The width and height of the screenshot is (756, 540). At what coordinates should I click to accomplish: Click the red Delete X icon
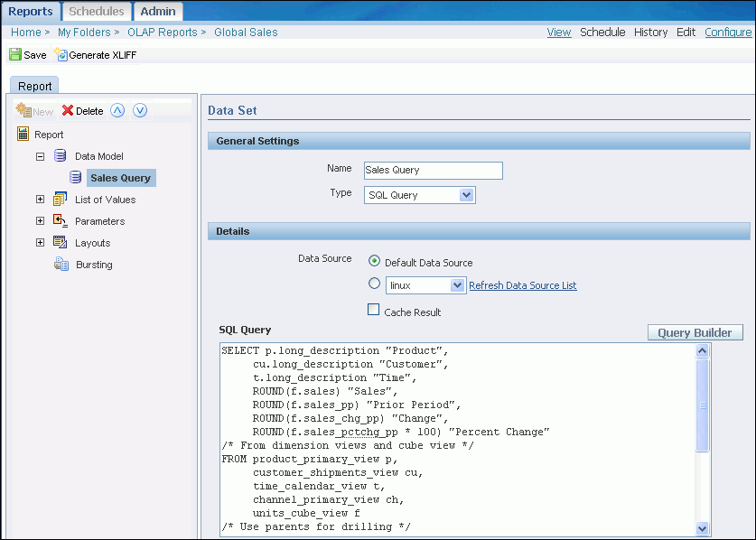(x=68, y=111)
